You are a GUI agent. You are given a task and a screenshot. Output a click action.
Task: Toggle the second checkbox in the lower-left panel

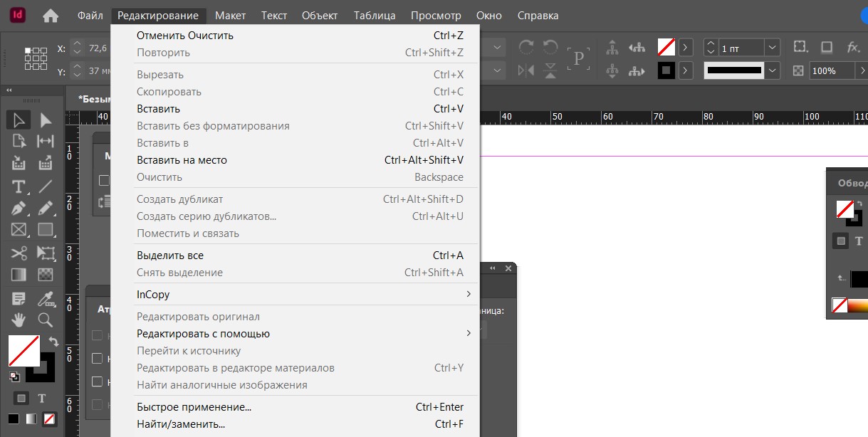click(x=98, y=359)
